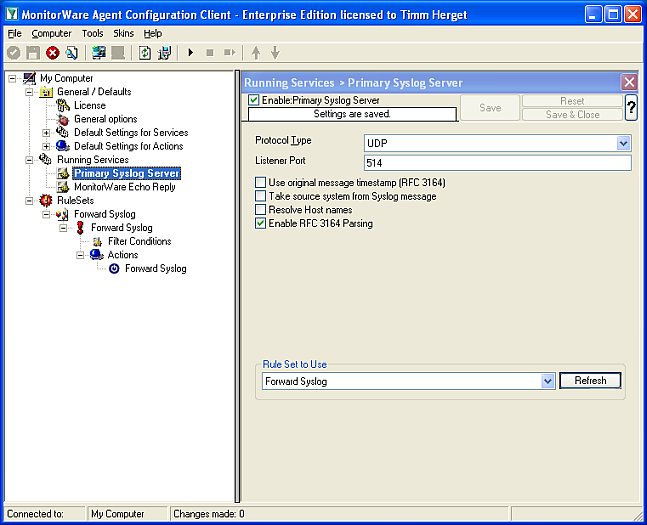Collapse the Running Services node
The width and height of the screenshot is (647, 525).
point(29,160)
